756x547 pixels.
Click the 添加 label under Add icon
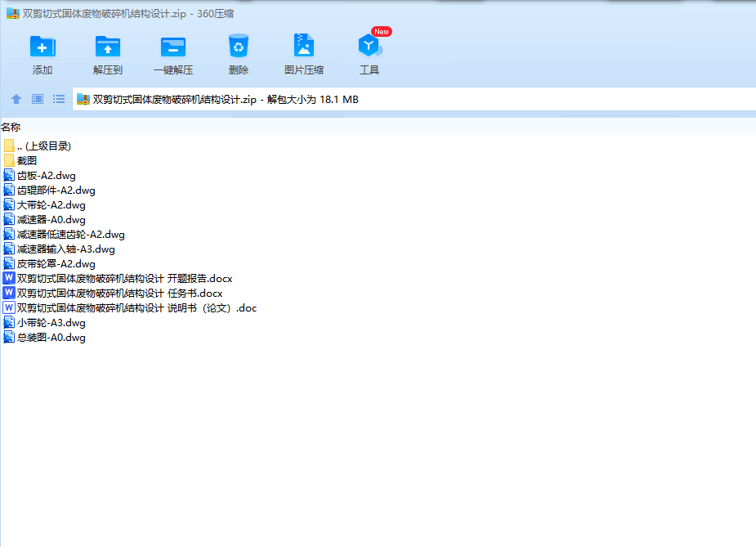pyautogui.click(x=42, y=70)
